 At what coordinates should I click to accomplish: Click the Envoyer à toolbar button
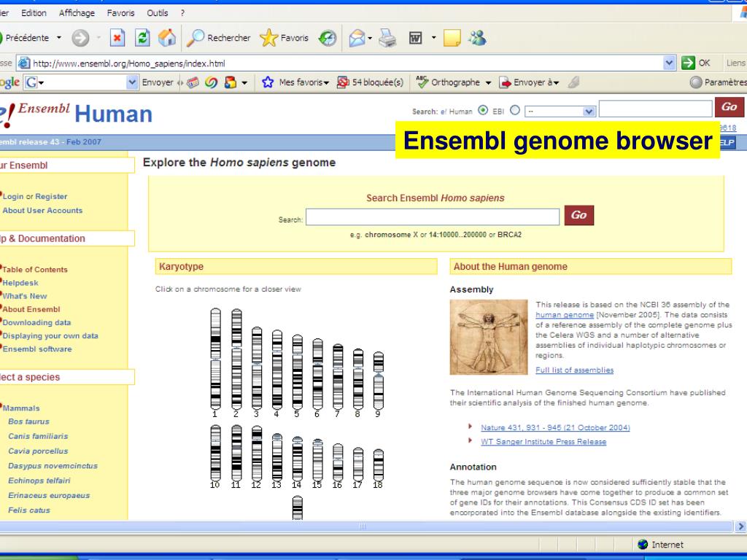point(529,82)
